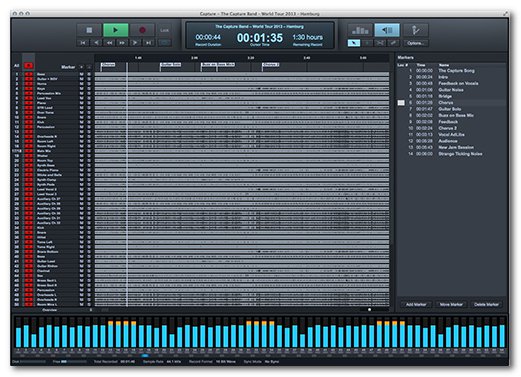
Task: Jump to the next marker
Action: tap(135, 43)
